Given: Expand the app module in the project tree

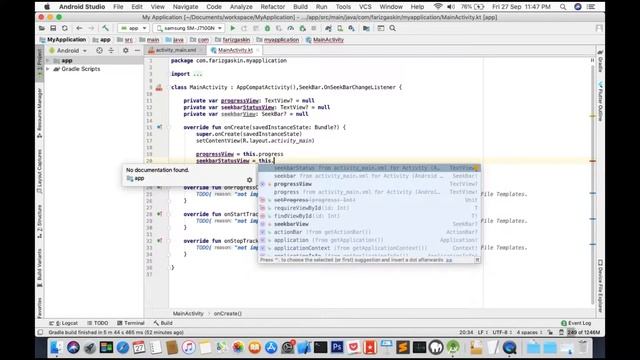Looking at the screenshot, I should pyautogui.click(x=48, y=60).
